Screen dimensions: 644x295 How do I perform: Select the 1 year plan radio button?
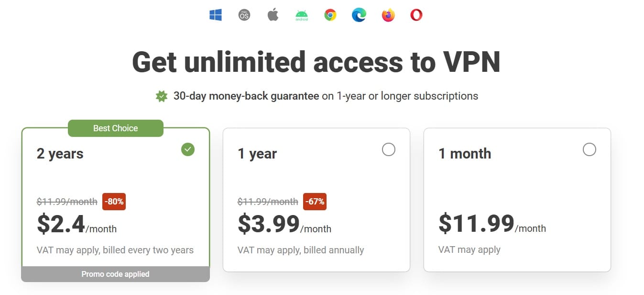388,149
